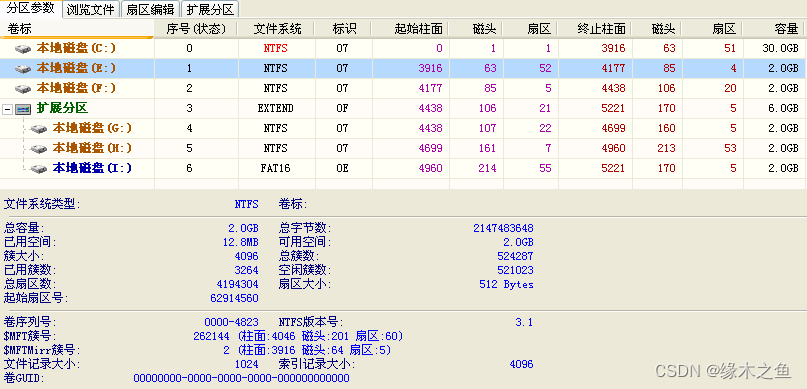Screen dimensions: 807x389
Task: Click the 起始柱面 column header
Action: [411, 29]
